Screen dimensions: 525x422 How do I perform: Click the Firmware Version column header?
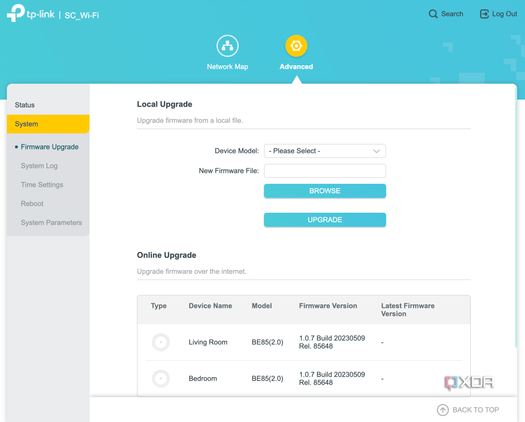(328, 306)
